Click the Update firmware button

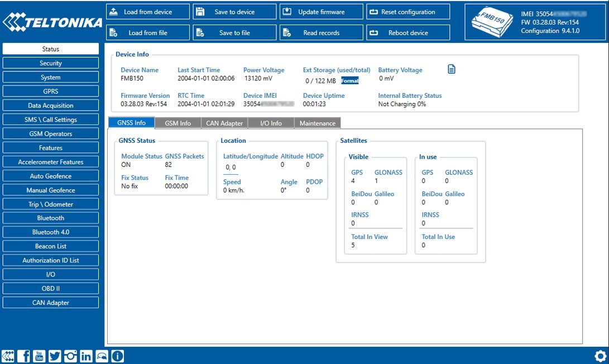321,12
